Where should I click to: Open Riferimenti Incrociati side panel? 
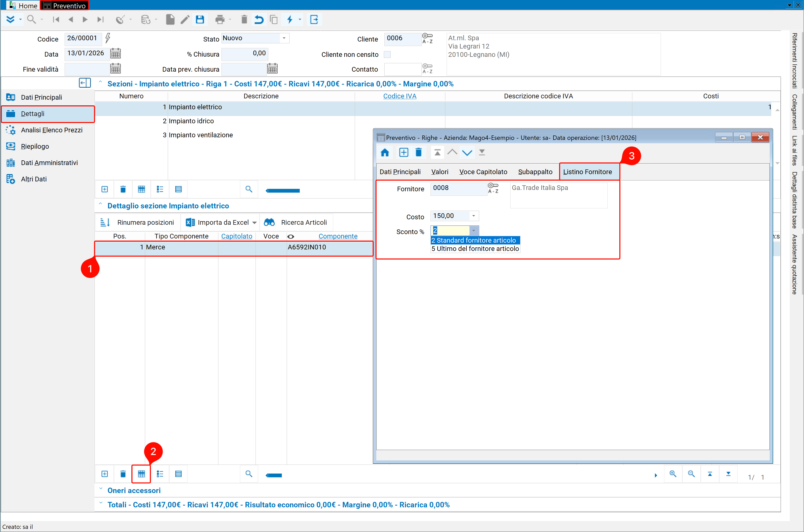(795, 60)
